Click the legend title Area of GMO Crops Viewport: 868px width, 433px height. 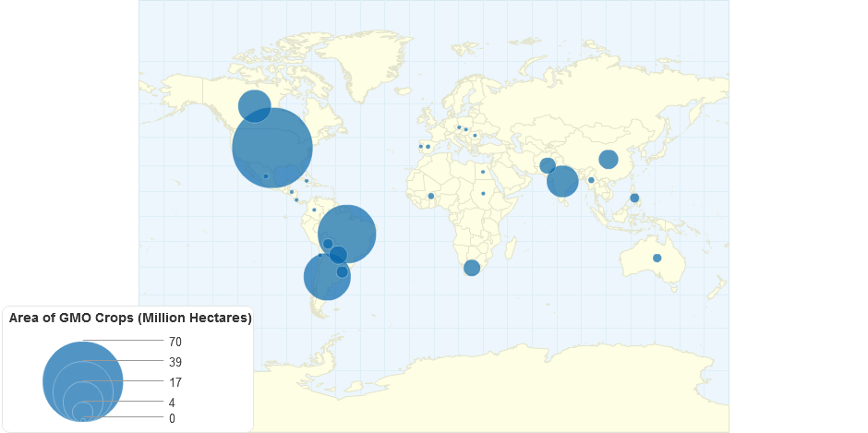click(x=130, y=318)
